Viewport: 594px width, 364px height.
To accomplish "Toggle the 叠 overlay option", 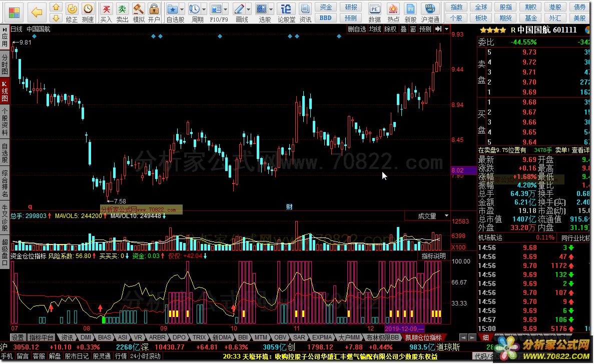I will coord(403,29).
